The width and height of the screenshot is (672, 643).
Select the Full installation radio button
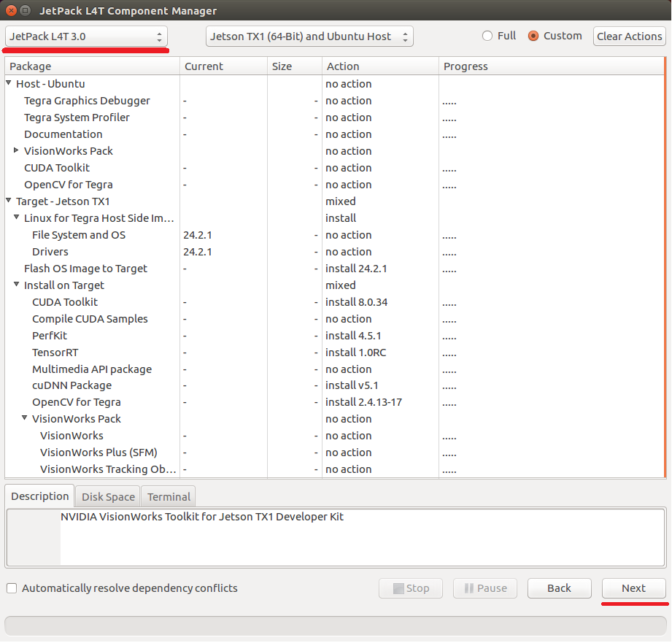coord(488,36)
